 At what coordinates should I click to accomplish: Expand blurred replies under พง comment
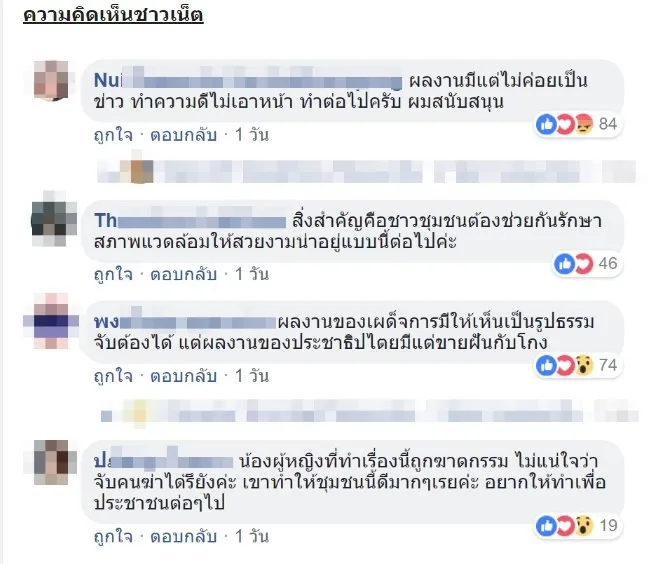(370, 411)
